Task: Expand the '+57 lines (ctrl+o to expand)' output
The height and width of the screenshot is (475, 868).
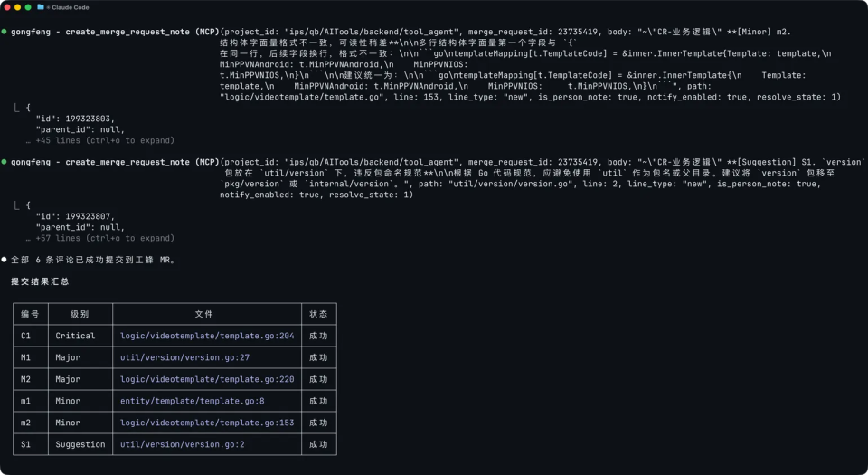Action: 105,238
